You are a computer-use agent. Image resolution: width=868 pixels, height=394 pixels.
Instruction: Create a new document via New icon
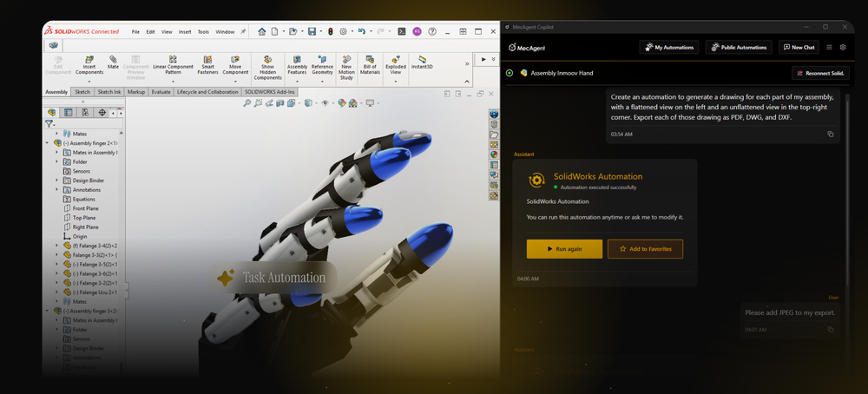(x=274, y=31)
